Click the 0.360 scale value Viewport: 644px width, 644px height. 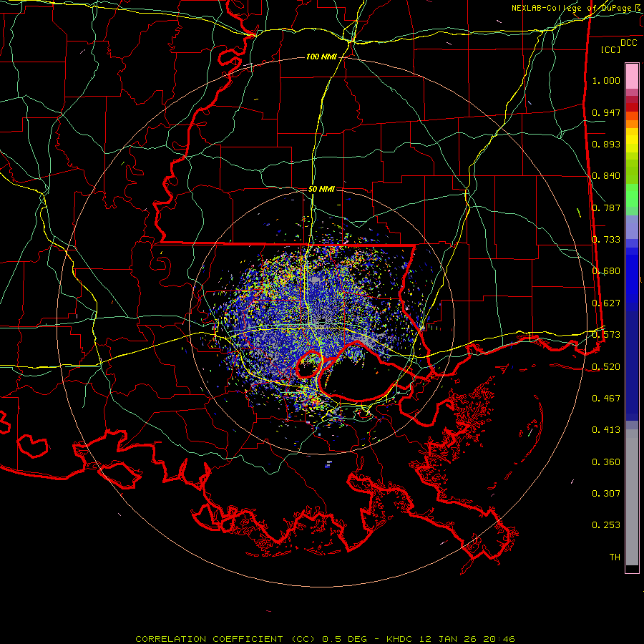(606, 462)
